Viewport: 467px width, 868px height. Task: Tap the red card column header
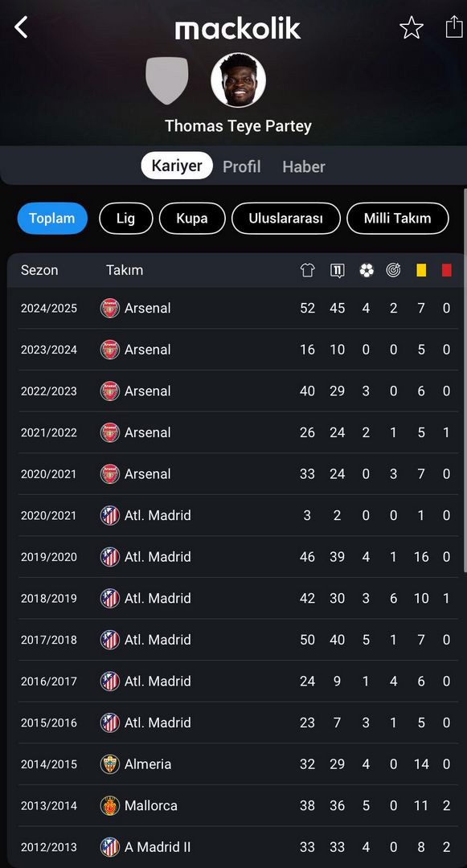(447, 270)
